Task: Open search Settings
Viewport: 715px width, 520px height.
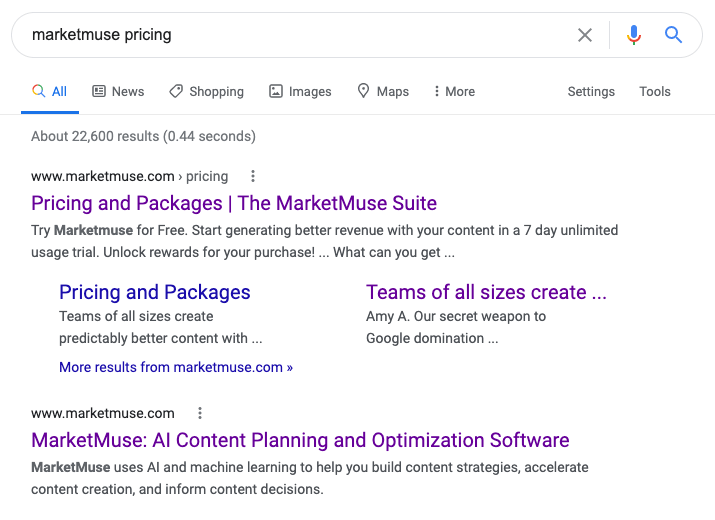Action: tap(591, 92)
